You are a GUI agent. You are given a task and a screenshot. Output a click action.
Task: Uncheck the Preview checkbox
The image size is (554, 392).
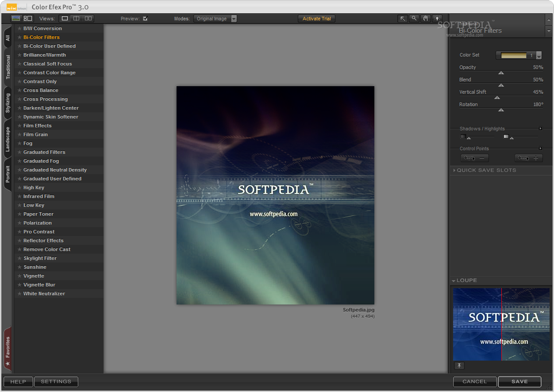pyautogui.click(x=145, y=19)
